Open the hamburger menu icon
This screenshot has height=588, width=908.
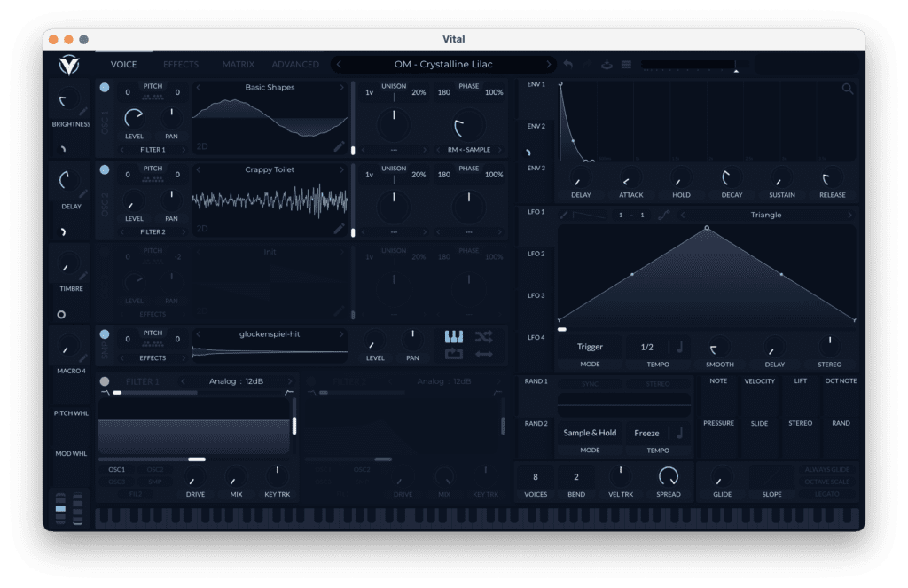tap(626, 65)
